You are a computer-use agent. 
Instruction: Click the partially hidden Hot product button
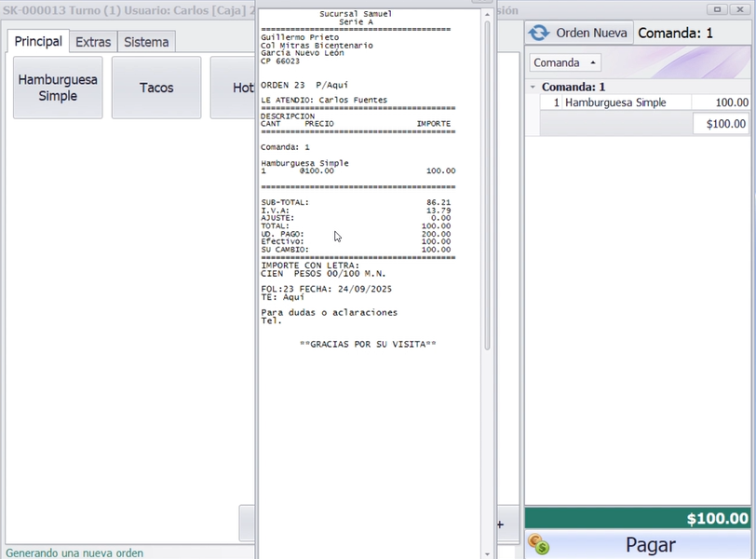click(x=233, y=88)
